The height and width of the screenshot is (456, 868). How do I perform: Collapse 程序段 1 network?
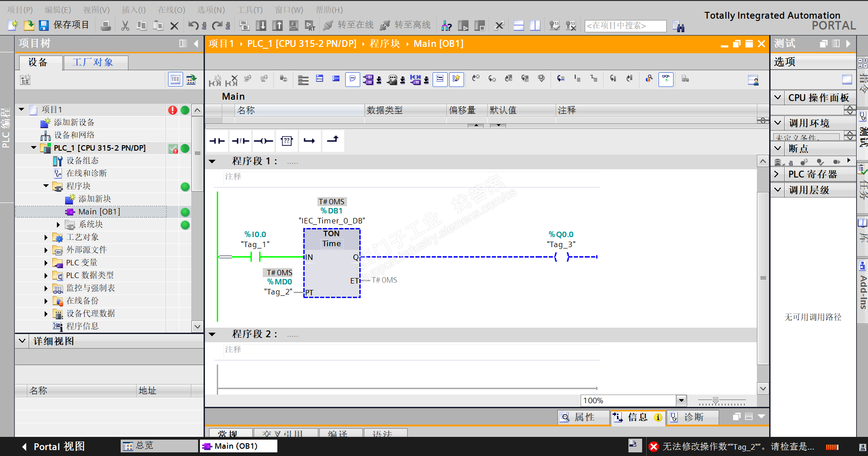212,161
